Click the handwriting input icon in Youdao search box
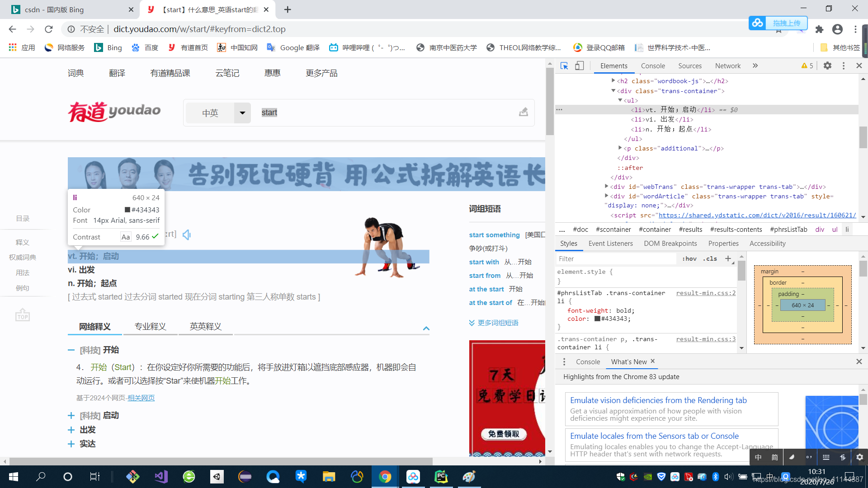This screenshot has height=488, width=868. 523,112
